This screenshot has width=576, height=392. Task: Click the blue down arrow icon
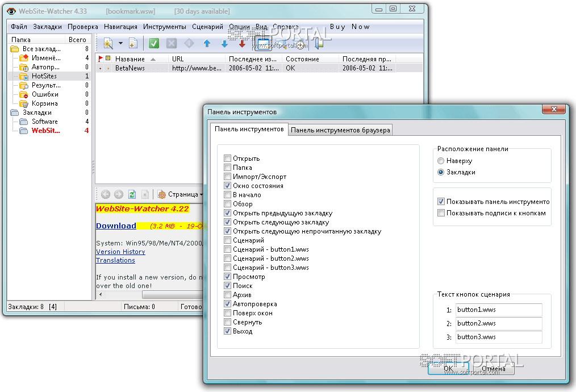coord(224,44)
